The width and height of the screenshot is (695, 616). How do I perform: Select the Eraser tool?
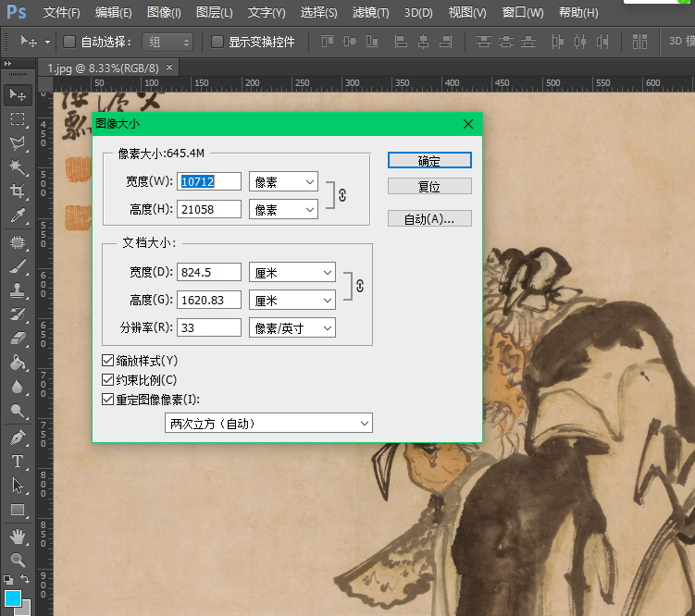18,339
